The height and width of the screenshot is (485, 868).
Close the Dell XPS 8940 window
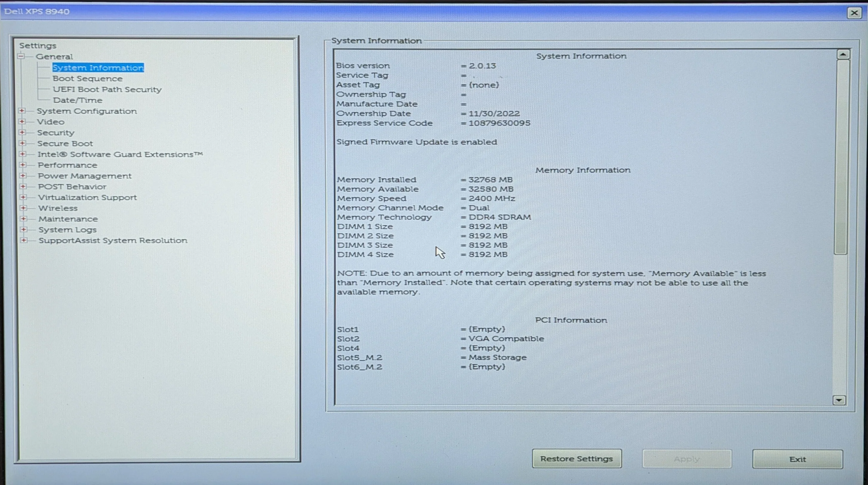855,13
